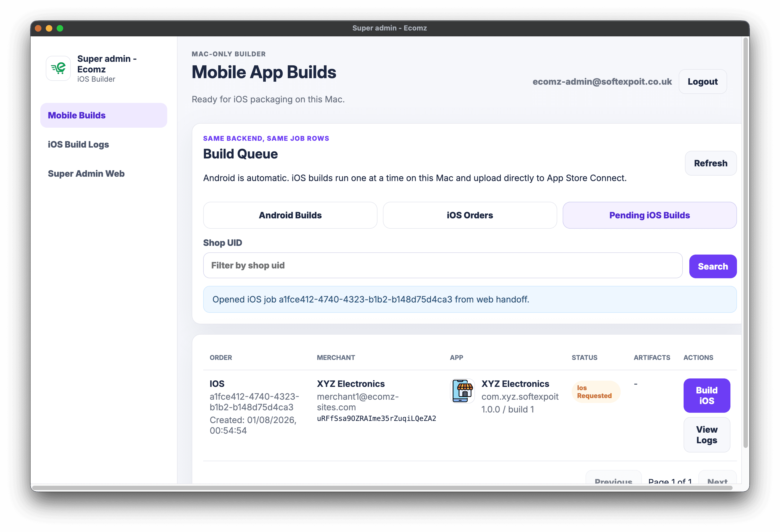The image size is (780, 532).
Task: Click the version text 1.0.0 / build 1
Action: [x=507, y=409]
